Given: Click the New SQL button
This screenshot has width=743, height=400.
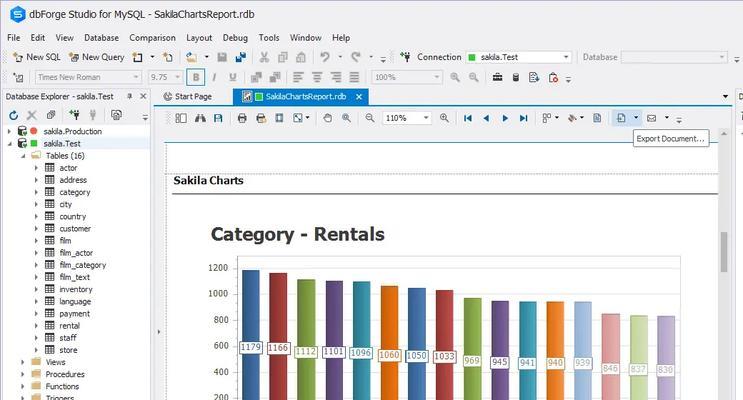Looking at the screenshot, I should pyautogui.click(x=37, y=57).
